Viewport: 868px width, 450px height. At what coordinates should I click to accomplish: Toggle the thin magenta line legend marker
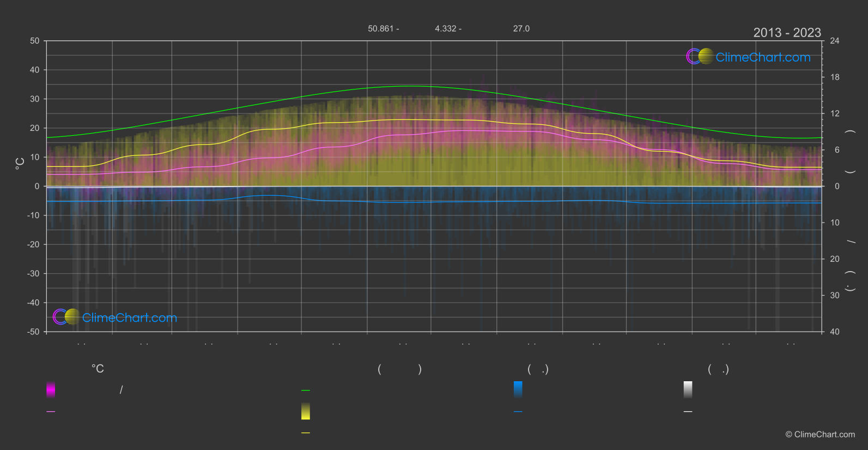tap(51, 412)
